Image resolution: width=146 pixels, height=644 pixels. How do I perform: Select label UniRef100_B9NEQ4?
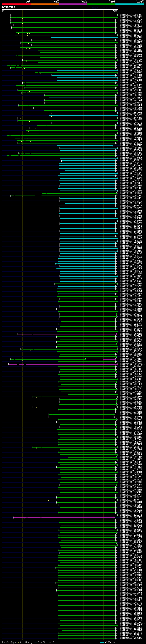pos(131,80)
